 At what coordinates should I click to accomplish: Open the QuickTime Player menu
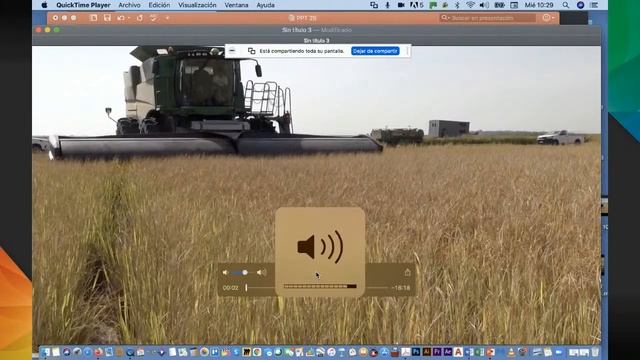[x=83, y=5]
